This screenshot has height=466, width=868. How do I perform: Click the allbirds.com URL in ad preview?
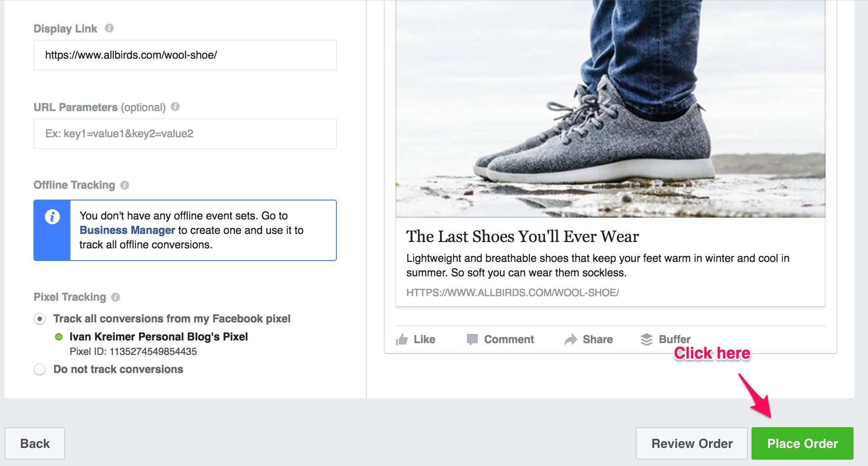pos(513,293)
